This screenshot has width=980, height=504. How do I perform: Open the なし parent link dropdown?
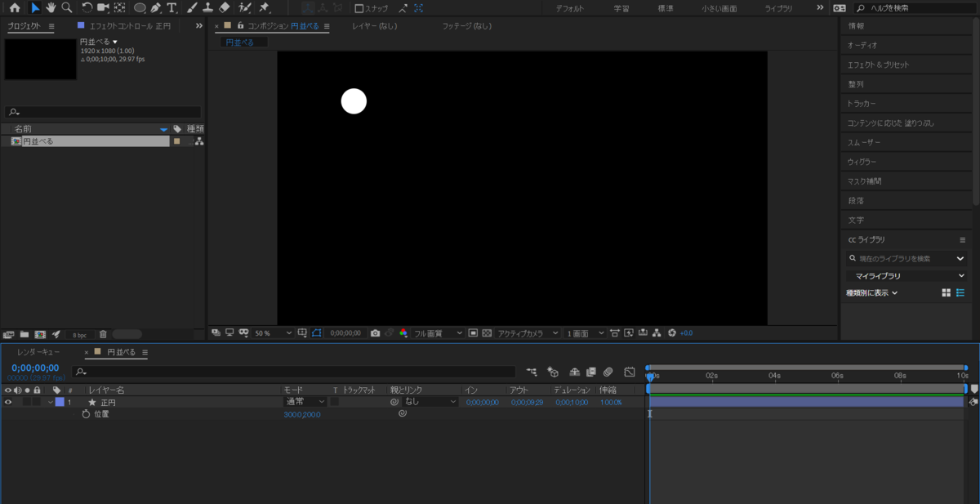tap(430, 402)
